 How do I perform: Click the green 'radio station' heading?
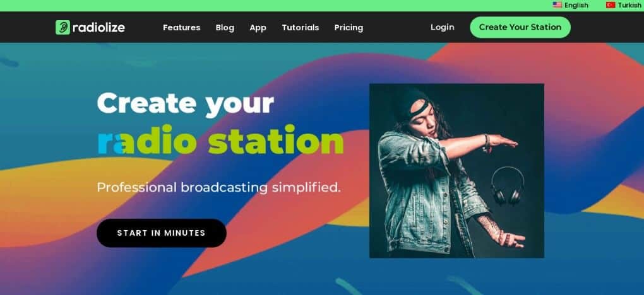pyautogui.click(x=220, y=140)
